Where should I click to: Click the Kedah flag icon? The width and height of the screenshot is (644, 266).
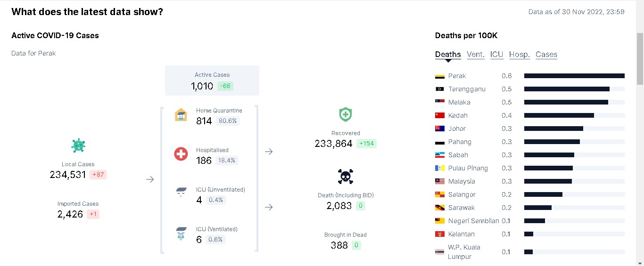440,115
